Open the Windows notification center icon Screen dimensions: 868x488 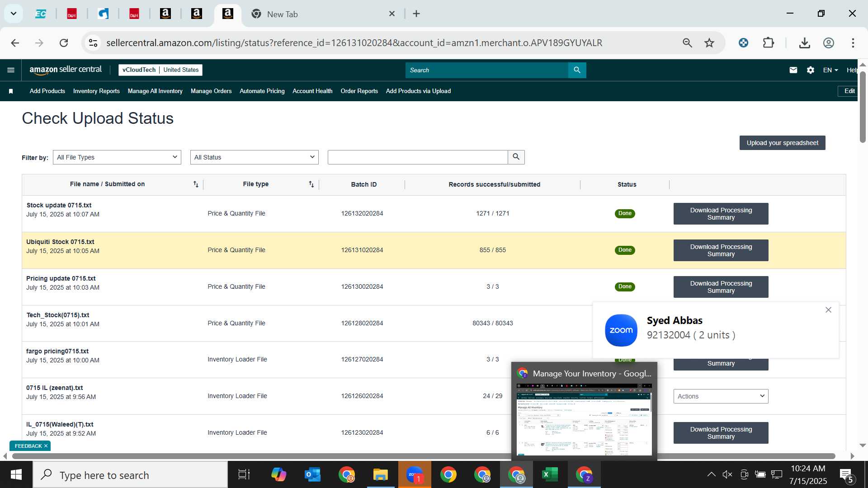846,475
